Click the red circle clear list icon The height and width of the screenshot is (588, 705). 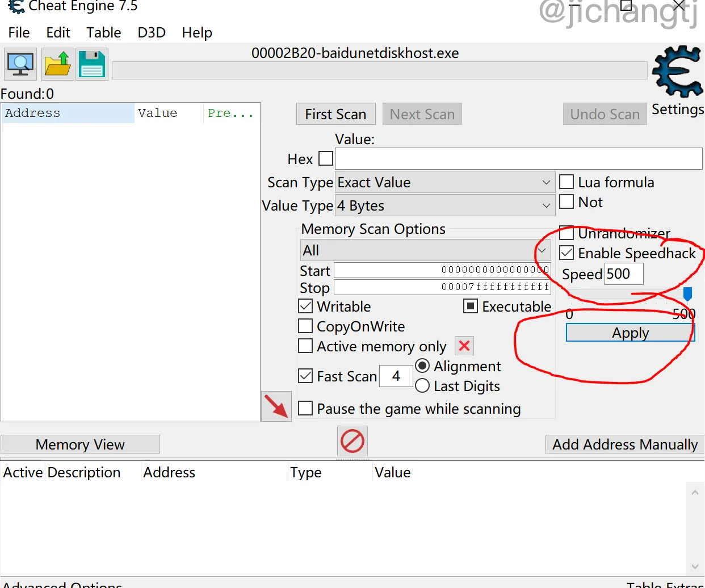352,441
